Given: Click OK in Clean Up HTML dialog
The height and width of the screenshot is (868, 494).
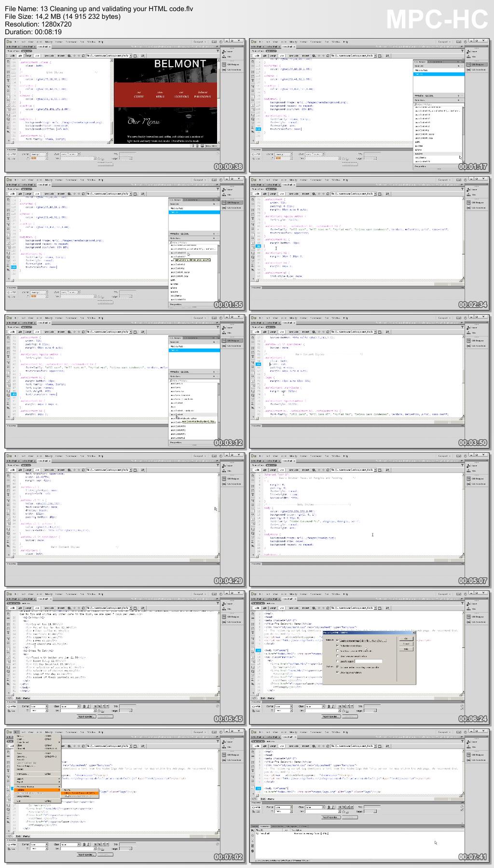Looking at the screenshot, I should (406, 639).
